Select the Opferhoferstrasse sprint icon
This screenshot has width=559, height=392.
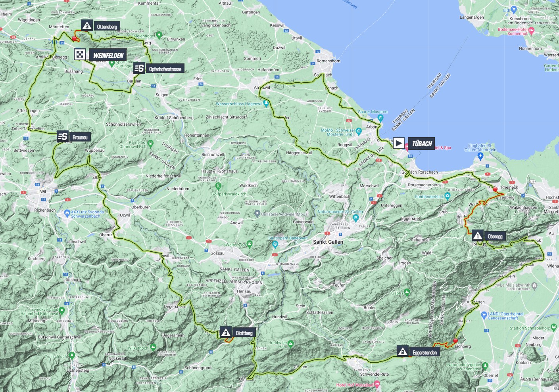139,69
